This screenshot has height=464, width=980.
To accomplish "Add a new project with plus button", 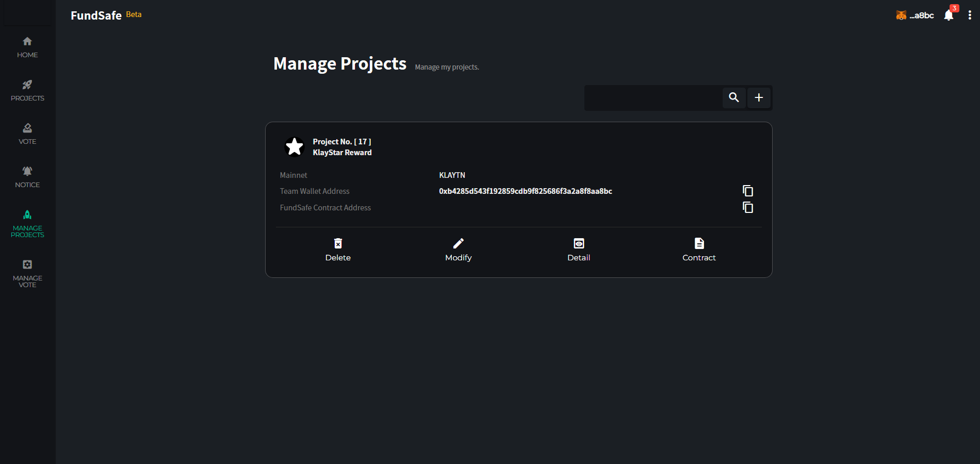I will pos(759,97).
